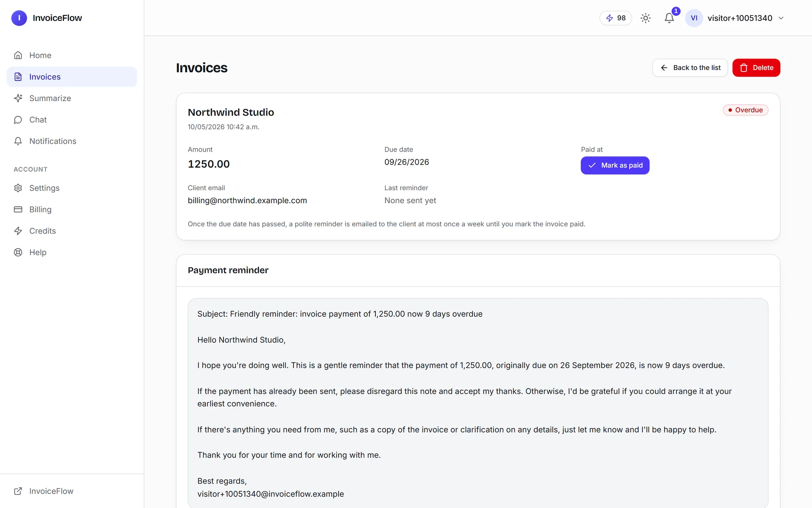Image resolution: width=812 pixels, height=508 pixels.
Task: Click the 98 credits badge
Action: [615, 18]
